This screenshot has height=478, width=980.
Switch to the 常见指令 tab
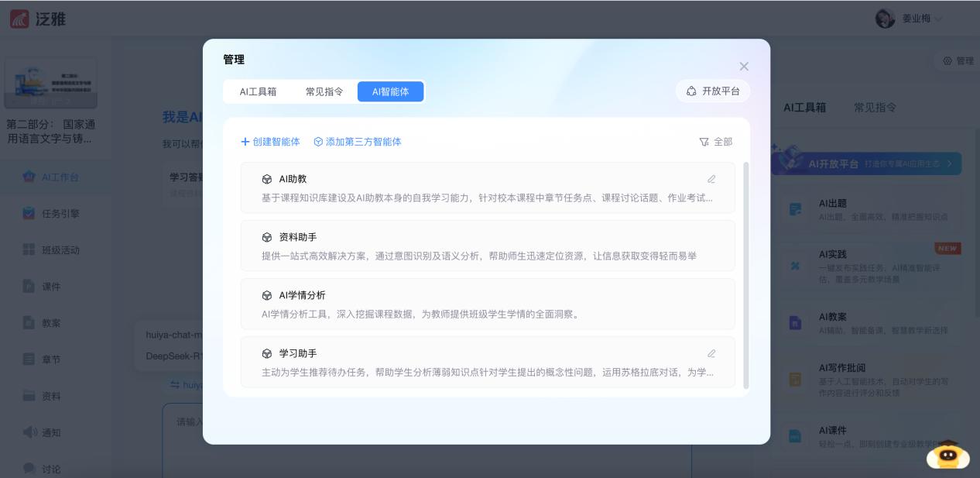[x=324, y=91]
